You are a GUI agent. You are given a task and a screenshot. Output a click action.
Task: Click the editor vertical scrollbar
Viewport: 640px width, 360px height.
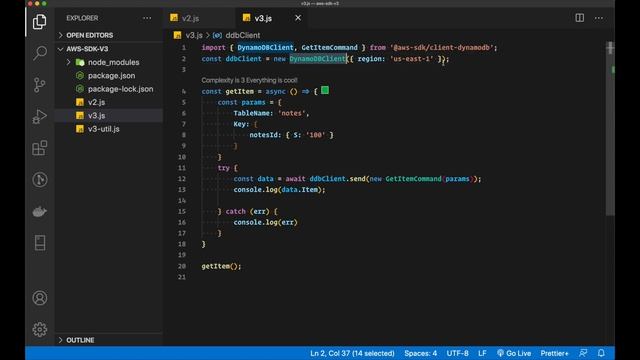click(610, 129)
